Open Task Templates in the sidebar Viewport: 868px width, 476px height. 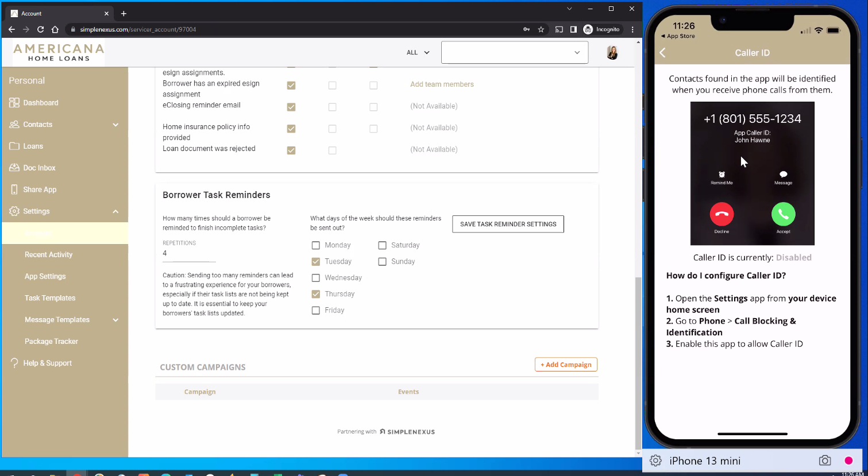pyautogui.click(x=50, y=298)
